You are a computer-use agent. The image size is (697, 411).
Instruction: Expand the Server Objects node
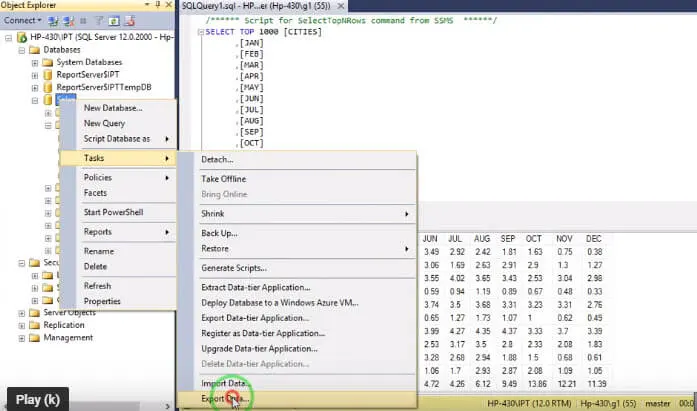[21, 313]
